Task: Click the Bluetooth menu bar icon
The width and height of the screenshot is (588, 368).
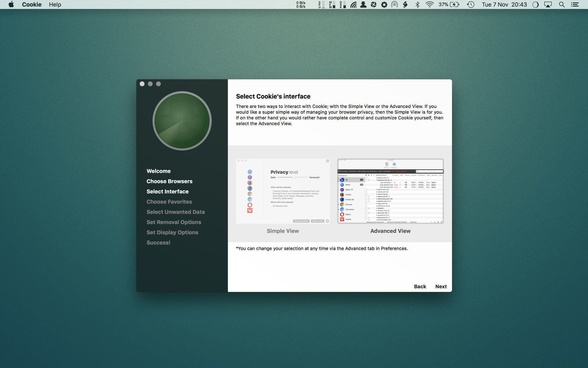Action: click(x=417, y=5)
